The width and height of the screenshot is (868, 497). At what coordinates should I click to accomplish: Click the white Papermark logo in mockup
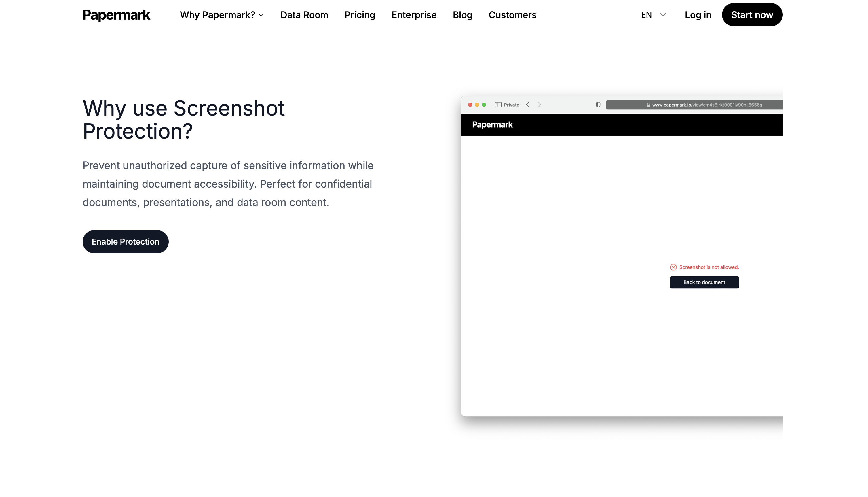click(492, 124)
